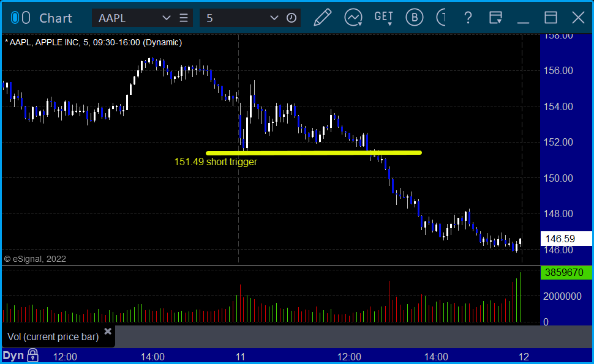
Task: Close the Vol study with its X
Action: click(x=108, y=332)
